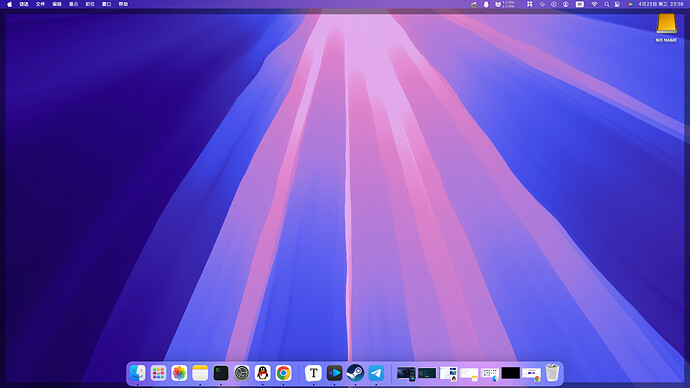690x388 pixels.
Task: Restore the all-black minimized window thumbnail
Action: point(510,373)
